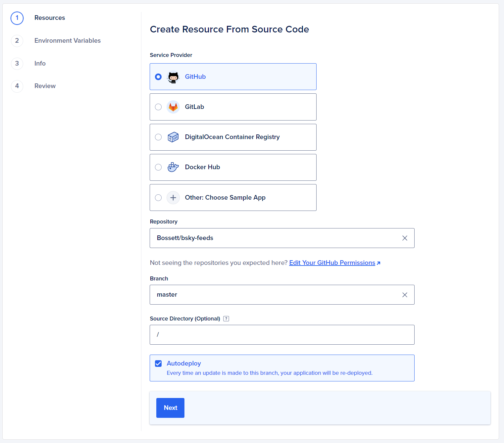Choose the Docker Hub radio option

click(158, 167)
